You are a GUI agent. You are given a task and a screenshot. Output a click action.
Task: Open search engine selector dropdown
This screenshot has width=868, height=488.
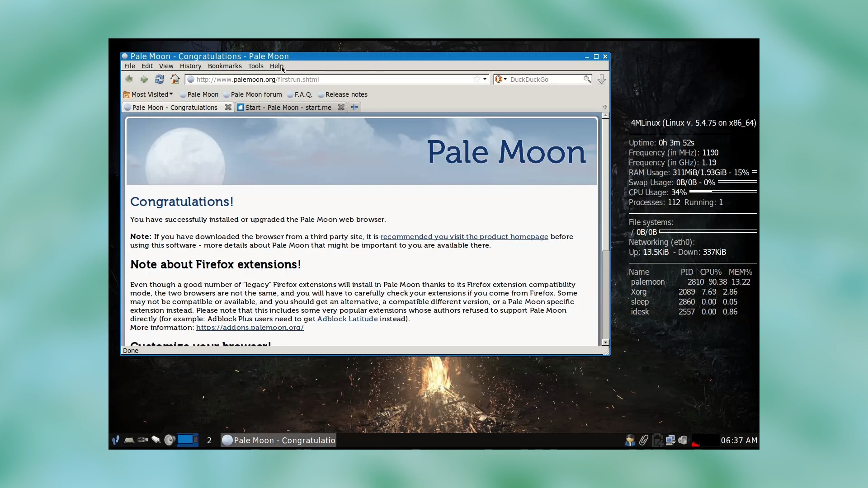coord(501,79)
